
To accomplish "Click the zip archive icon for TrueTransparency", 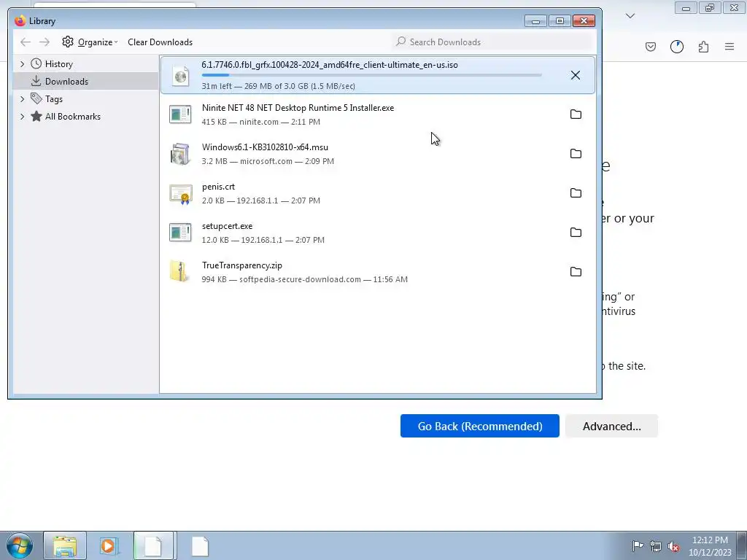I will coord(179,271).
